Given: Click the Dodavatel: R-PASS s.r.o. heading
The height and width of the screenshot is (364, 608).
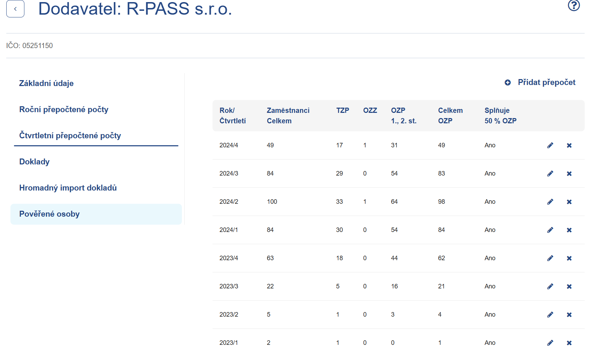Looking at the screenshot, I should point(135,8).
